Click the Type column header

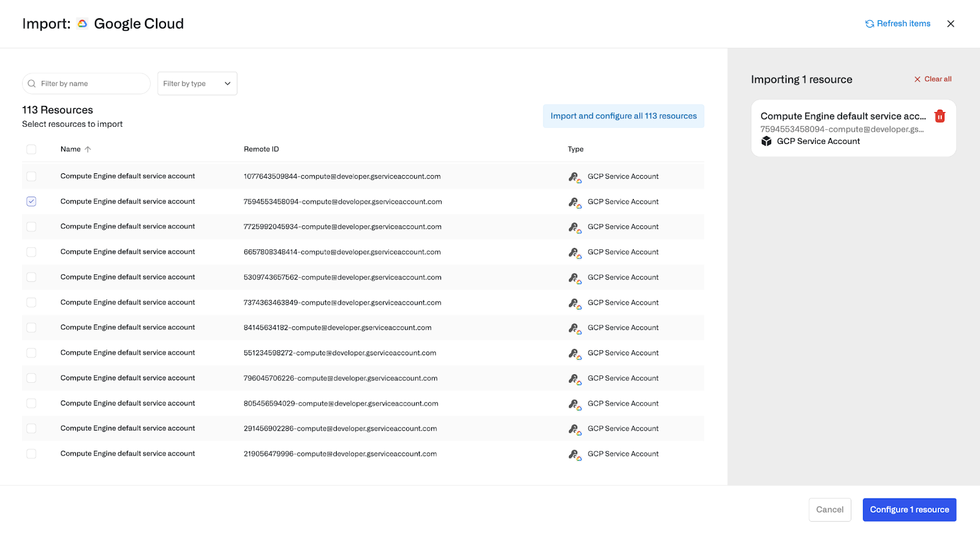[576, 149]
